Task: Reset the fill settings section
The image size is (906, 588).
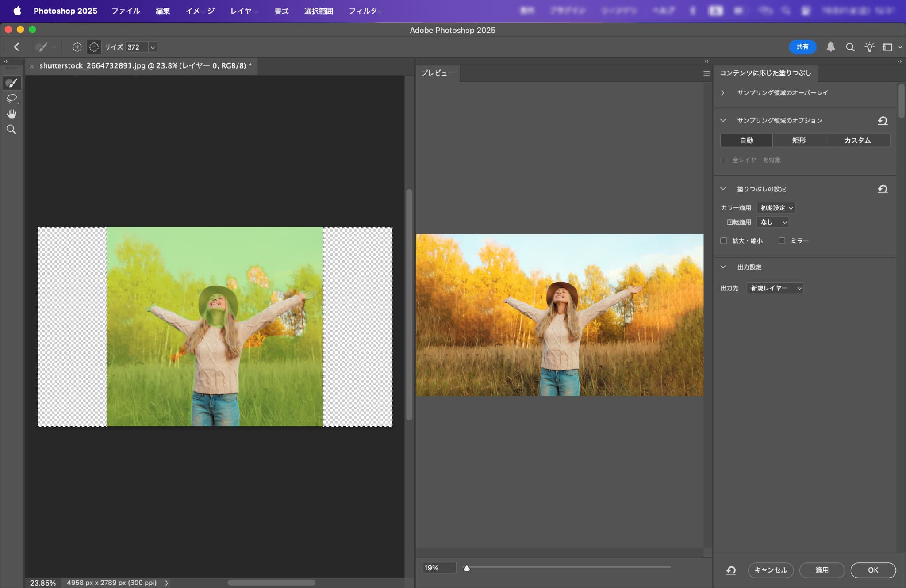Action: pos(883,189)
